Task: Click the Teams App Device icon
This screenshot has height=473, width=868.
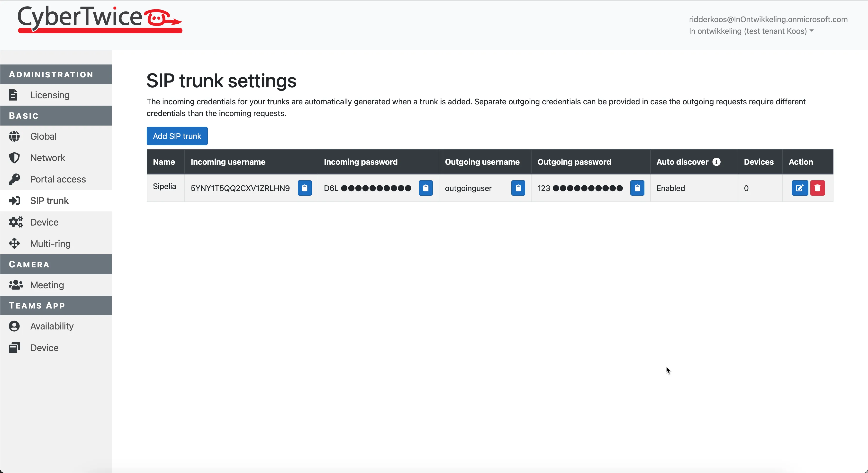Action: 14,348
